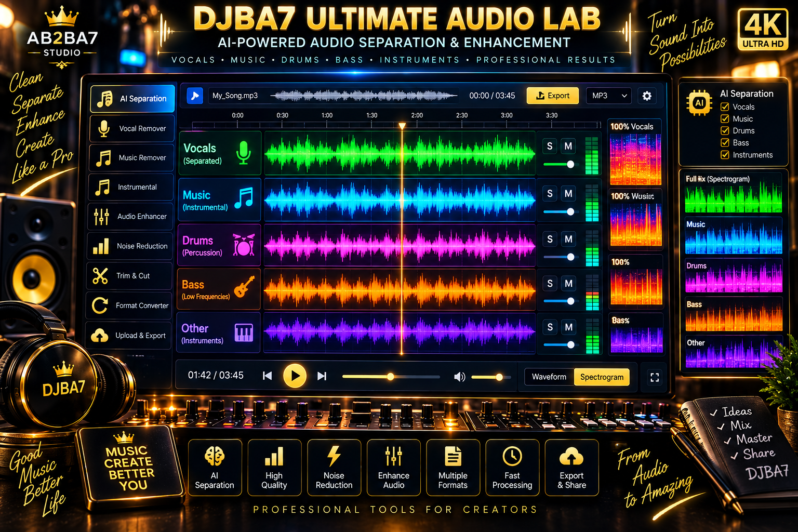Click the 100% Vocals spectrogram thumbnail

tap(635, 159)
